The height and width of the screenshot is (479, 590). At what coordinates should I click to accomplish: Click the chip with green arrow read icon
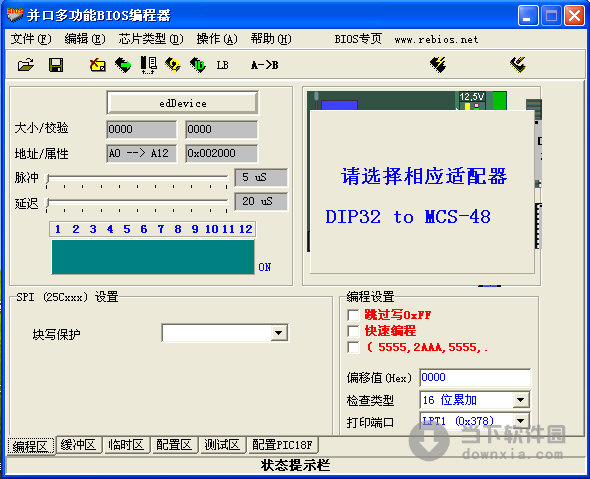click(x=123, y=65)
